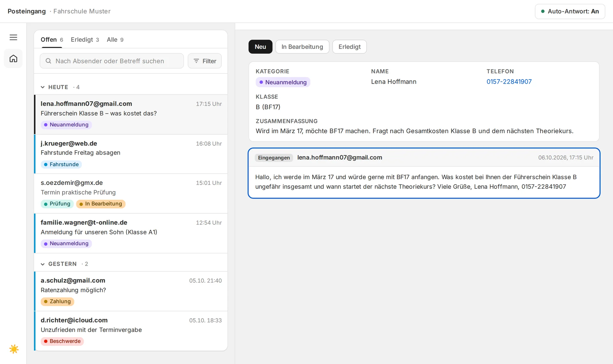Click the Eingegangen label in message header

(274, 158)
